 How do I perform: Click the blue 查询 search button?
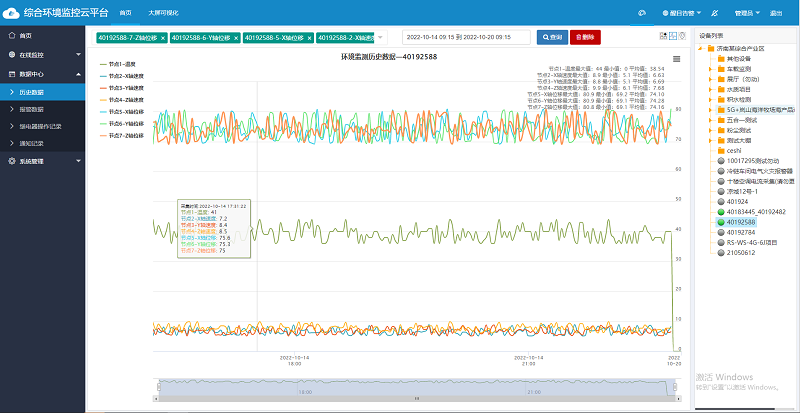tap(550, 37)
